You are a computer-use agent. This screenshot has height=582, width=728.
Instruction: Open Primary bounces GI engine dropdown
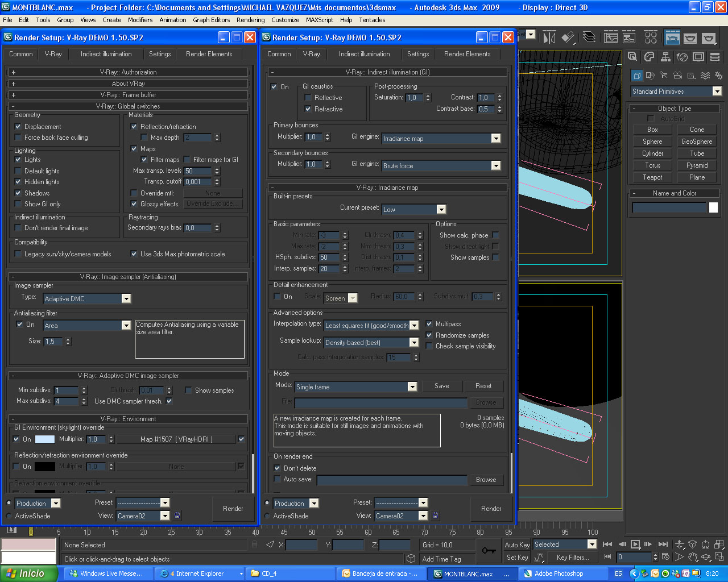click(x=441, y=139)
